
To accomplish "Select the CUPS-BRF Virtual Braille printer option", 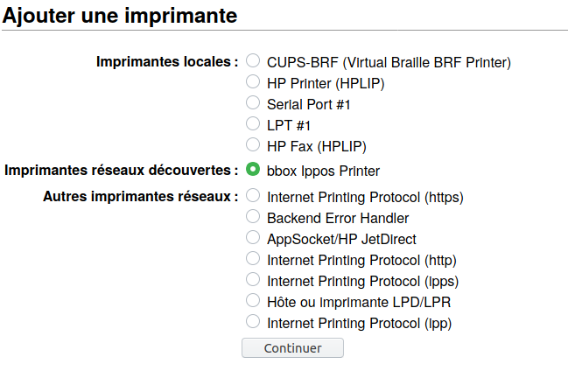I will pyautogui.click(x=253, y=61).
